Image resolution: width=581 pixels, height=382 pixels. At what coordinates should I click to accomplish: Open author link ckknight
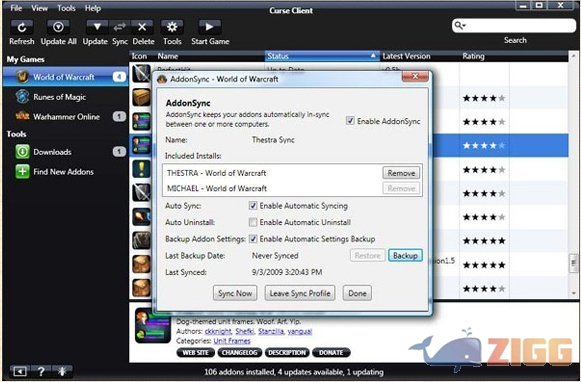tap(218, 331)
